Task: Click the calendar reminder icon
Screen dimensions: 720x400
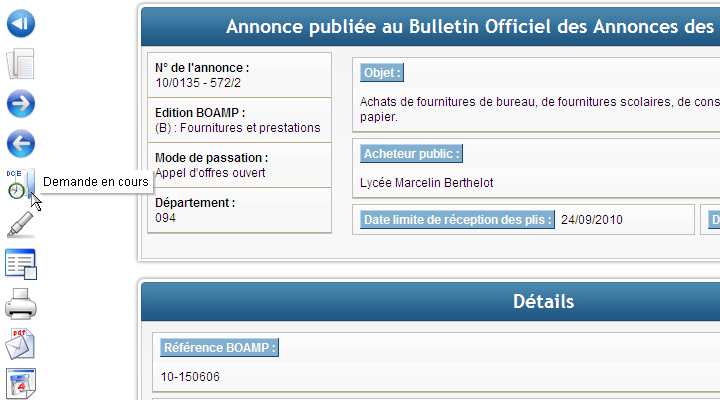Action: [x=21, y=383]
